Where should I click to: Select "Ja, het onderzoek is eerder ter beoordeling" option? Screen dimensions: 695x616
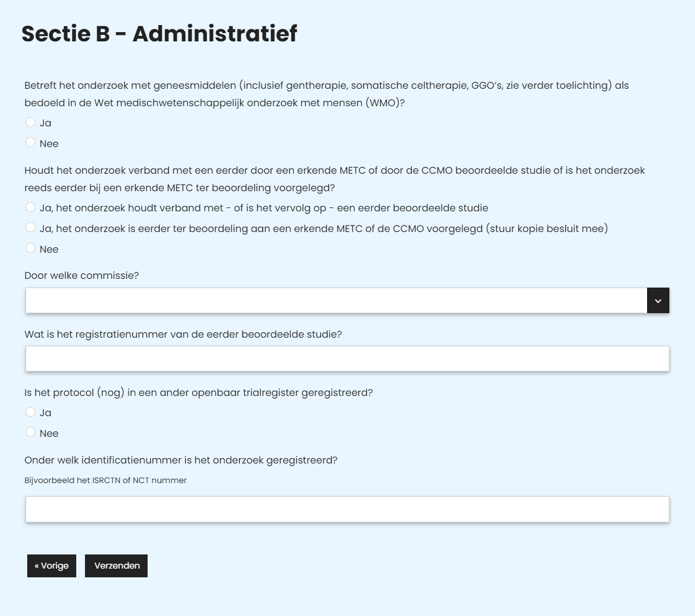click(x=31, y=227)
